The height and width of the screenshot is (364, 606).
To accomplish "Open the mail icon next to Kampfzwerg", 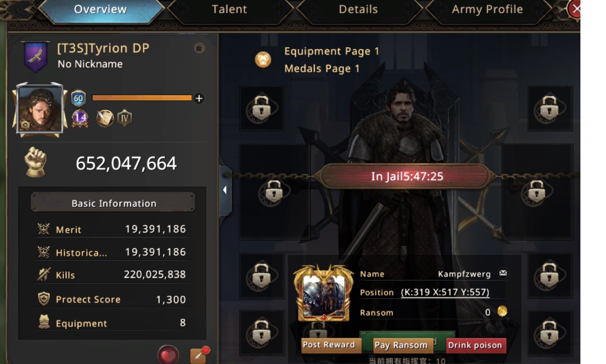I will (x=503, y=273).
